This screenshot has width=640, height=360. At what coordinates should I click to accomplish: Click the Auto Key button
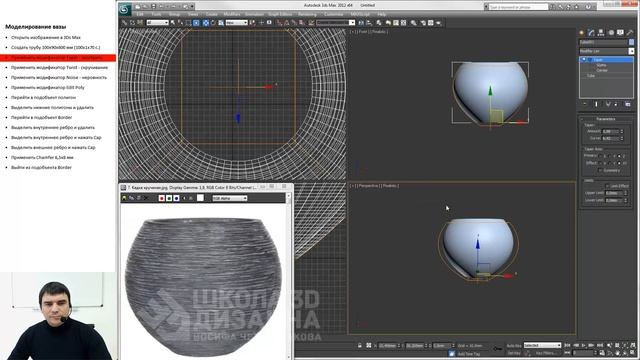coord(514,346)
